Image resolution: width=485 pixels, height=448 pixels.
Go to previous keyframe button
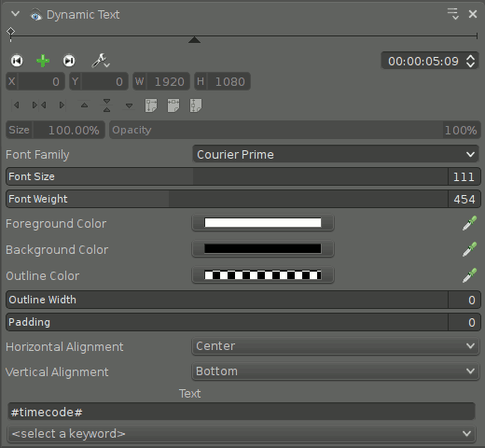17,61
